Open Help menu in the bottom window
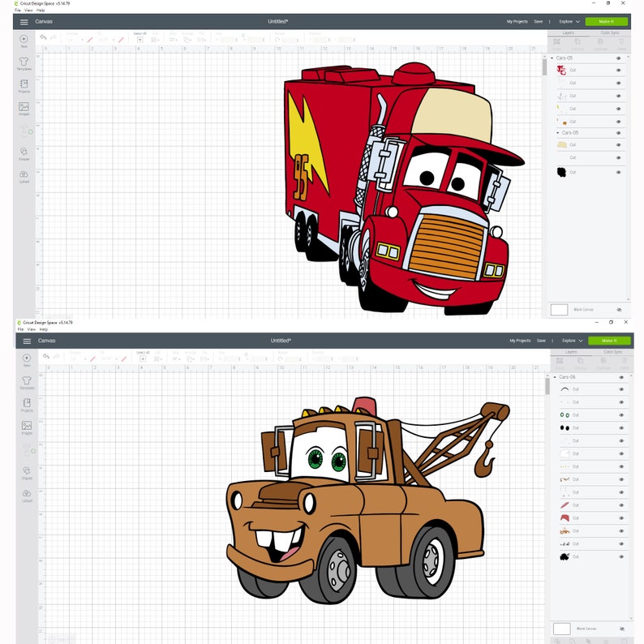 click(x=44, y=329)
